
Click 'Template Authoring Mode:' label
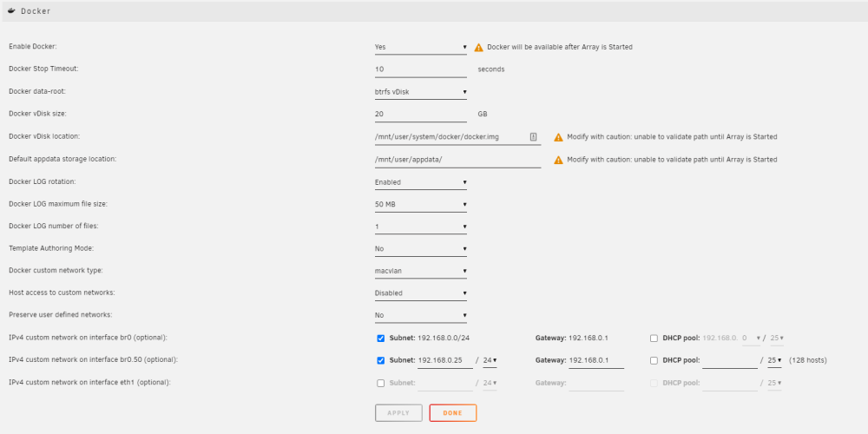51,248
